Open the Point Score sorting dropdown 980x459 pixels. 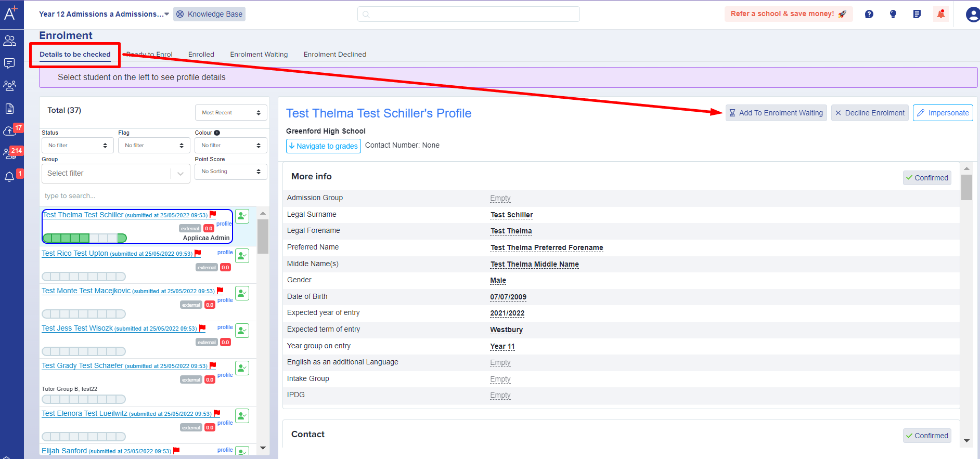(231, 172)
